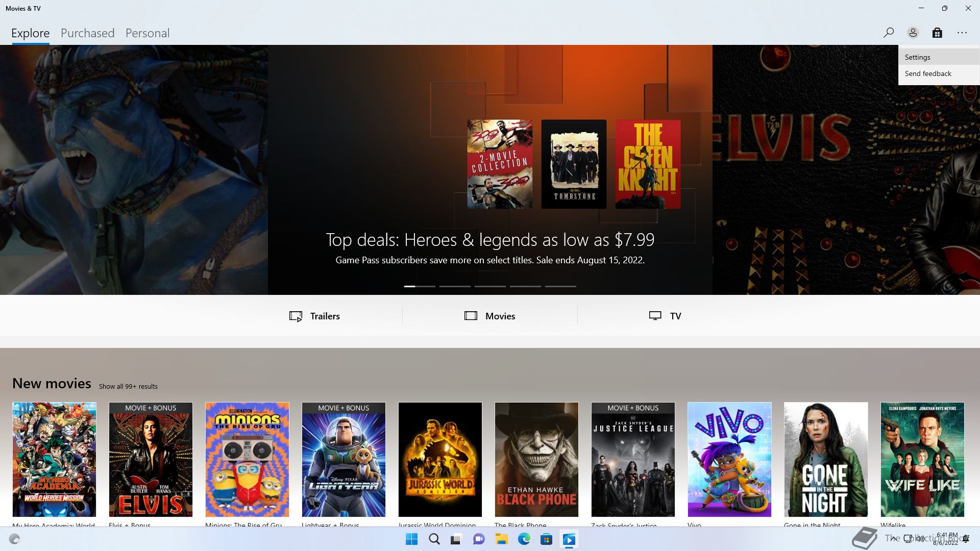Open the Movies category
980x551 pixels.
(x=490, y=316)
